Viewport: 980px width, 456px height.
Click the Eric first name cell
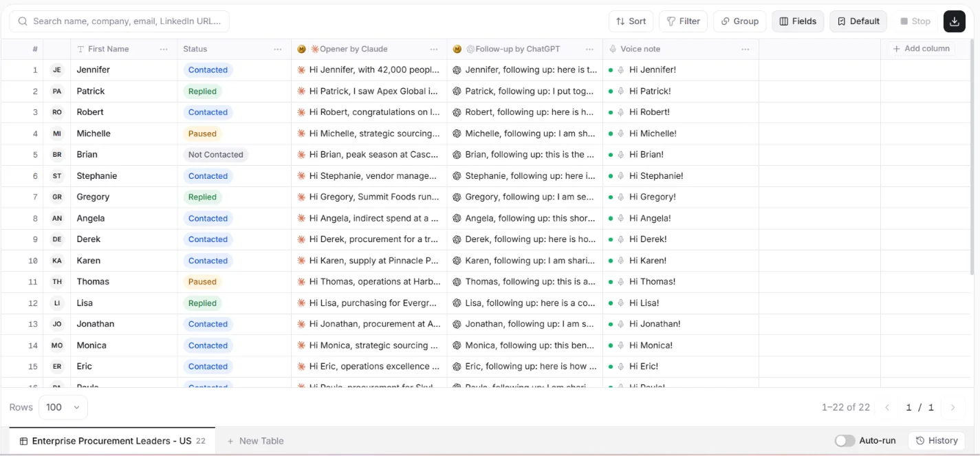(x=124, y=367)
